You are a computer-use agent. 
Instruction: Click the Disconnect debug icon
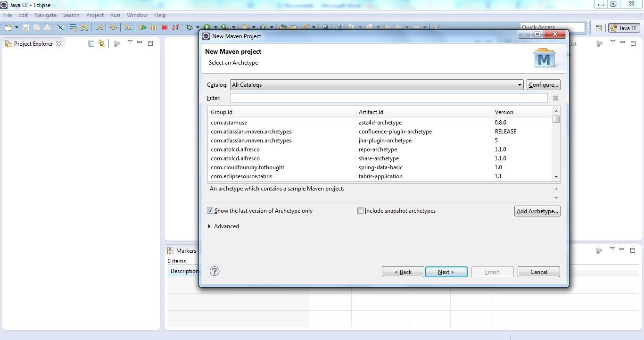(175, 27)
